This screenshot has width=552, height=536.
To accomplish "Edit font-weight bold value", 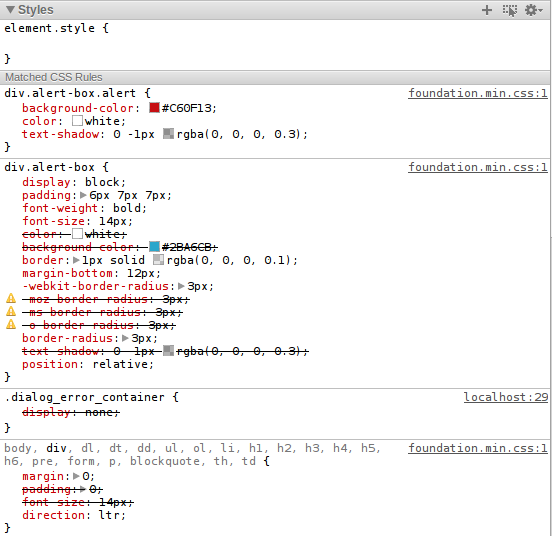I will 127,208.
